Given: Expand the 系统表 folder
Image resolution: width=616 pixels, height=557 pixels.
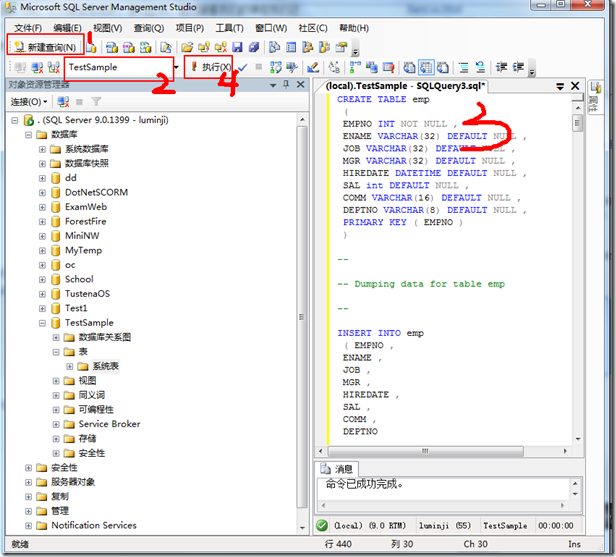Looking at the screenshot, I should [70, 366].
